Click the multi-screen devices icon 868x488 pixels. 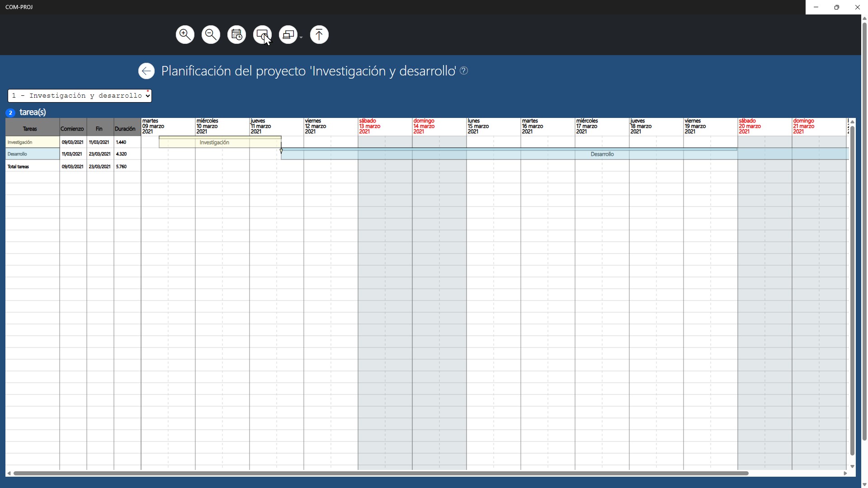[x=288, y=35]
